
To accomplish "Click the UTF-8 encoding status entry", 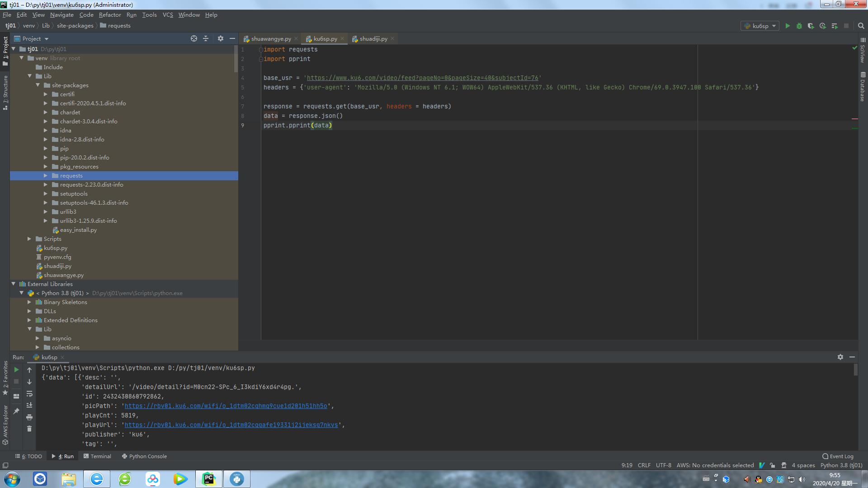I will 663,465.
